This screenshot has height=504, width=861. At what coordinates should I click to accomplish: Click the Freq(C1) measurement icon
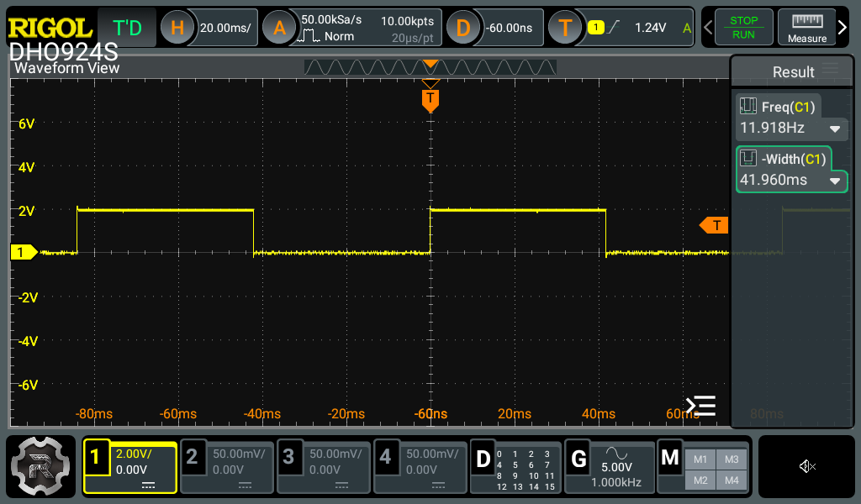click(747, 106)
